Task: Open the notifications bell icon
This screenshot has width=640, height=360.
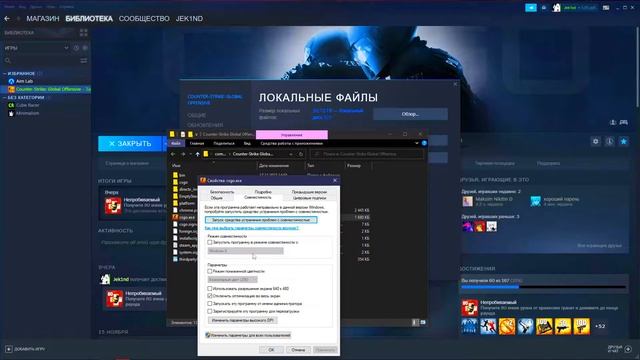Action: click(x=544, y=7)
